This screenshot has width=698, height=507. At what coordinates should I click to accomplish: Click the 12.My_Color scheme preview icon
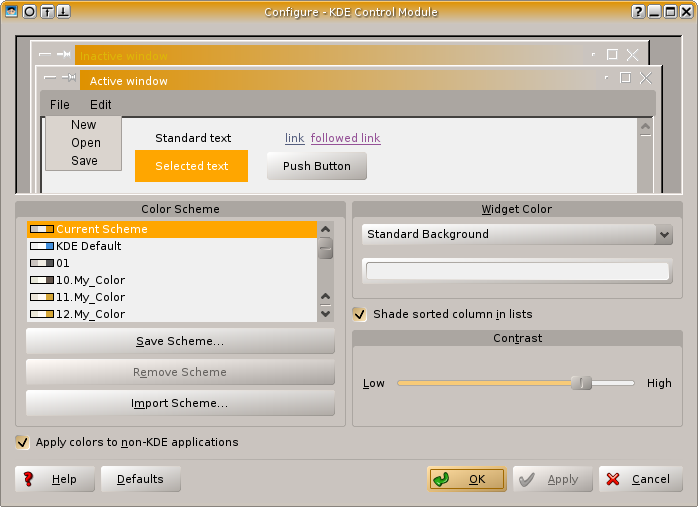pos(42,314)
